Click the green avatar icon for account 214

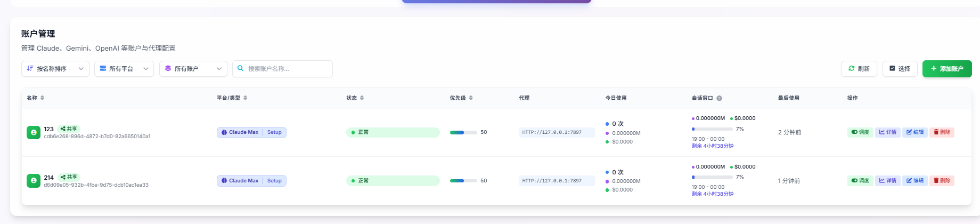(34, 181)
